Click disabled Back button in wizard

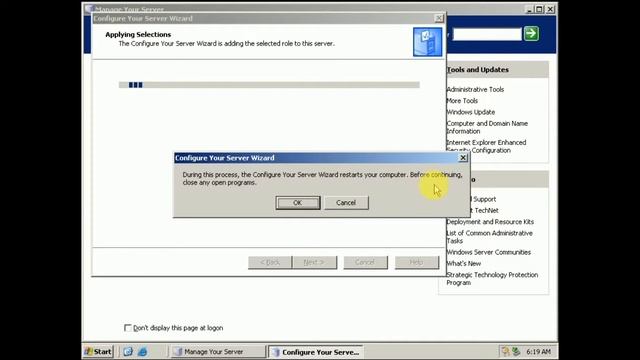point(270,262)
